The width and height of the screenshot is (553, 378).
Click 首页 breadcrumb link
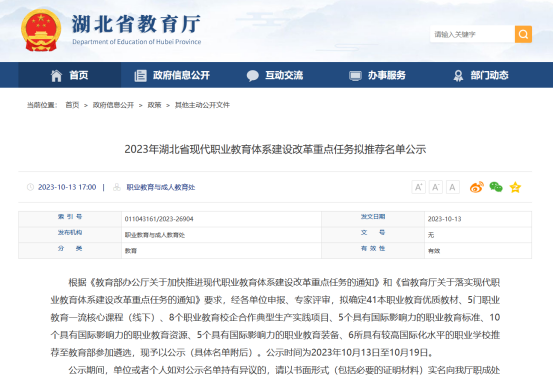[x=72, y=105]
